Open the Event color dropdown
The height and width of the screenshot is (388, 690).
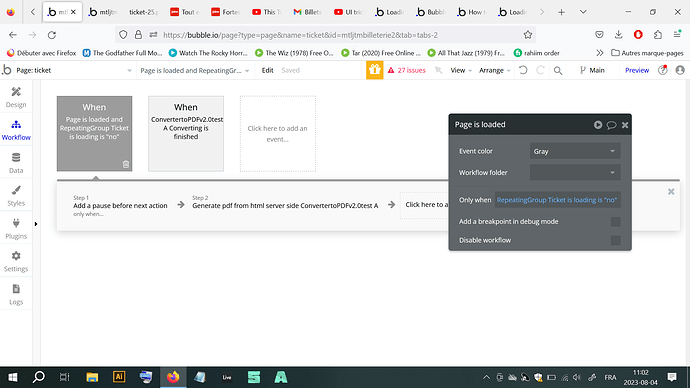(x=575, y=151)
